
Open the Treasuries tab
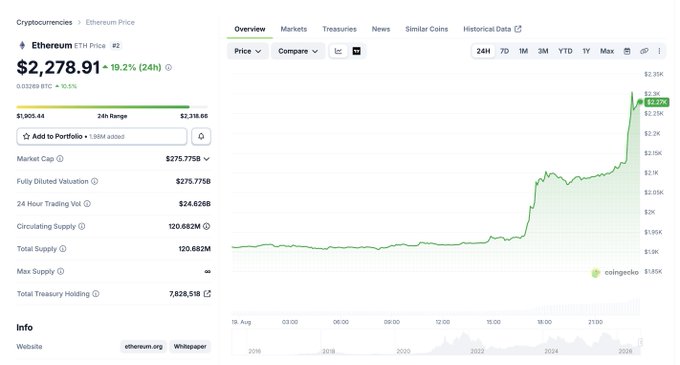point(340,29)
